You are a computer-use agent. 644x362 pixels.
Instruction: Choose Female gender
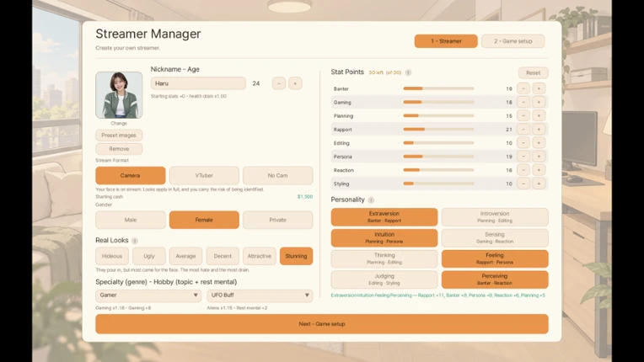tap(204, 220)
